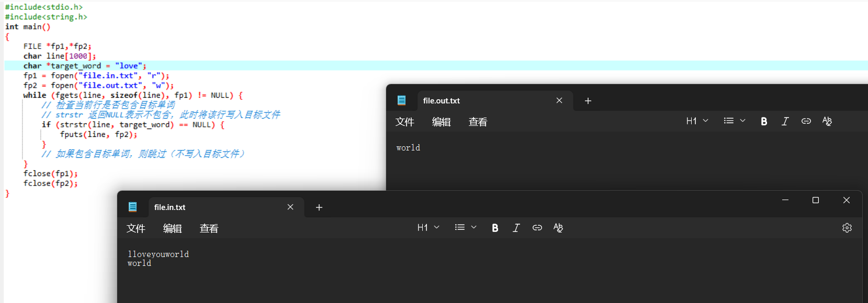The height and width of the screenshot is (303, 868).
Task: Open settings gear in file.in.txt window
Action: pyautogui.click(x=847, y=228)
